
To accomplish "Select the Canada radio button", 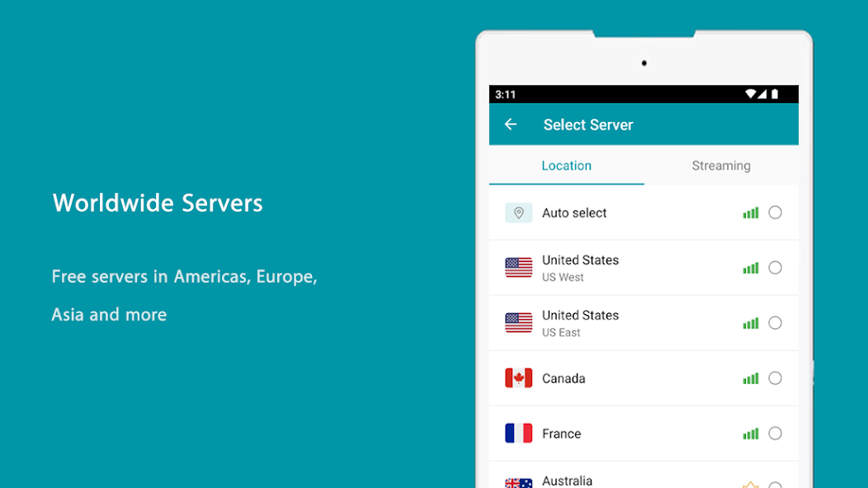I will click(775, 378).
